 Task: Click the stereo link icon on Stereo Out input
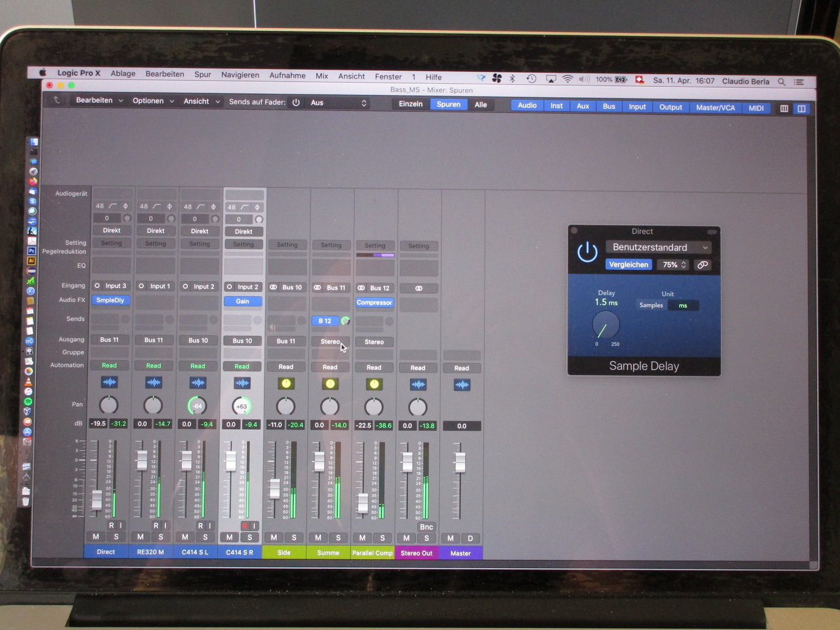(x=418, y=288)
